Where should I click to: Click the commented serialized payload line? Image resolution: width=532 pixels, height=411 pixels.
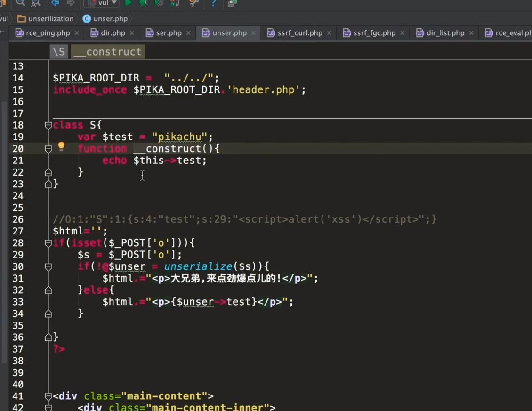pos(245,219)
